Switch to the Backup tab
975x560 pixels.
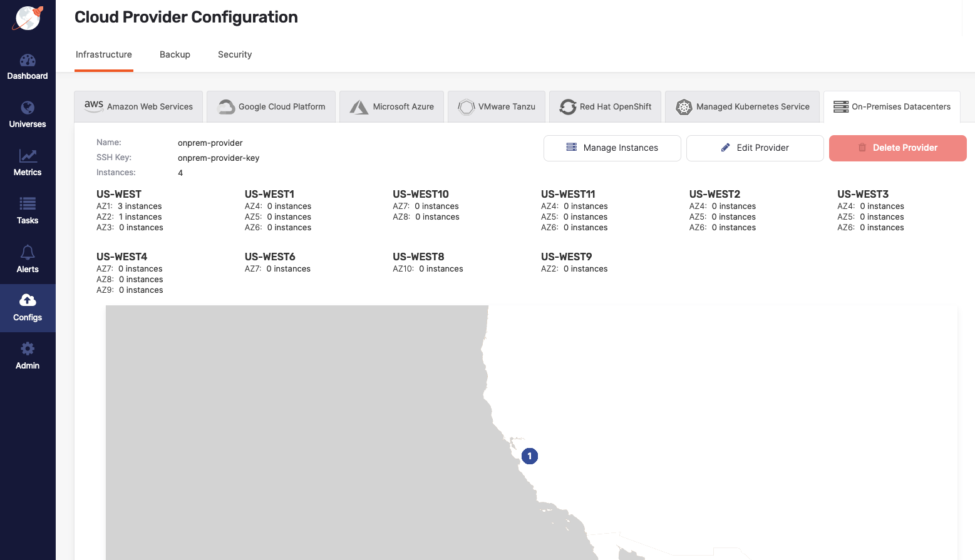[175, 54]
